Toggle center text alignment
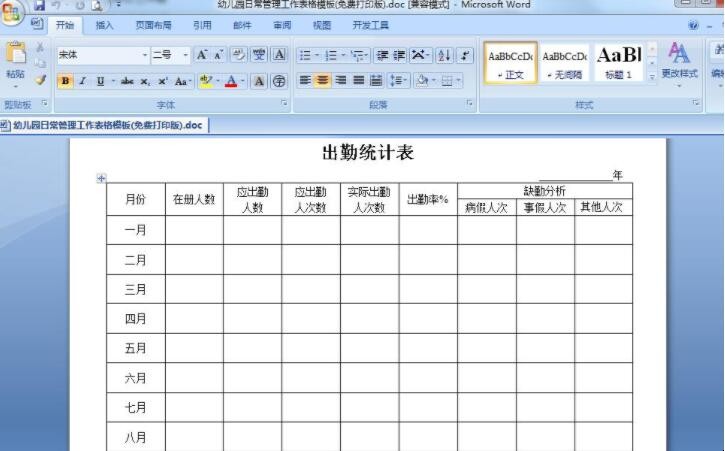 323,80
